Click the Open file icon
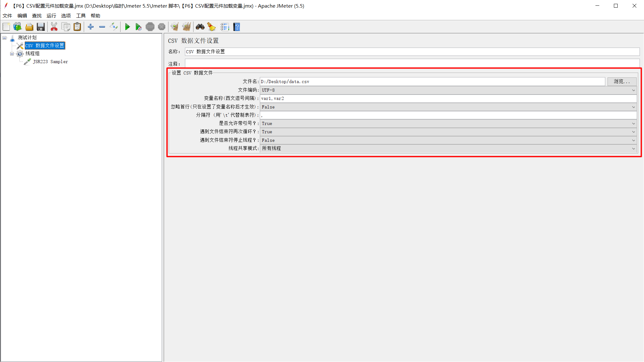Viewport: 644px width, 362px height. point(29,27)
